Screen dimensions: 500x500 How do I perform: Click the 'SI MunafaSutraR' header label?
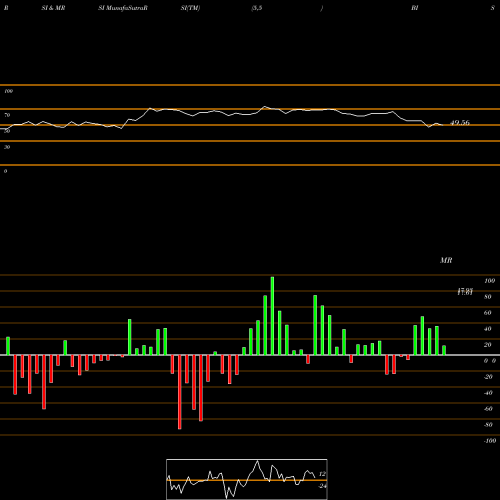click(123, 8)
